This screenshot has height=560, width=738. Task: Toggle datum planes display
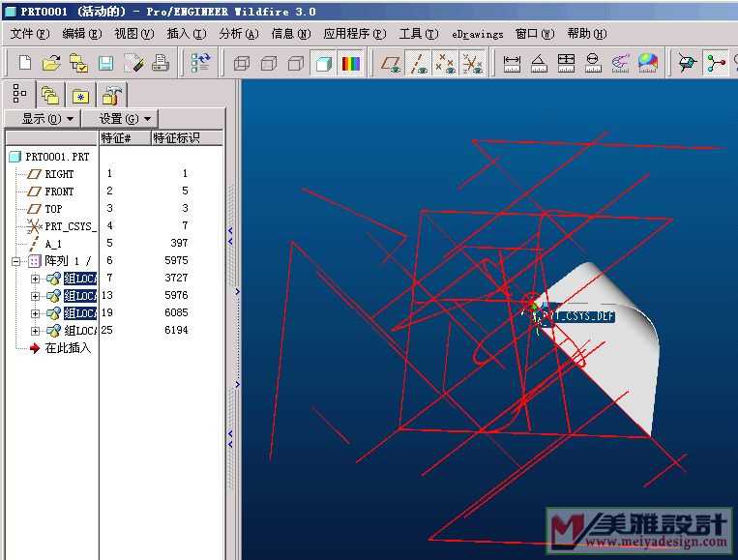(391, 63)
